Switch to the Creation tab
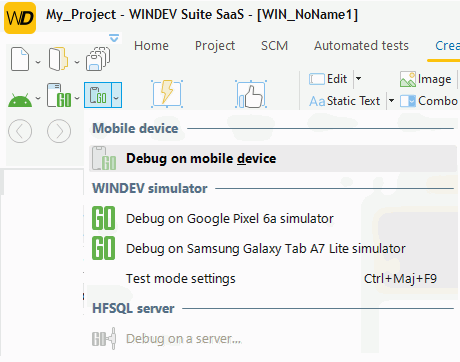The height and width of the screenshot is (362, 460). click(x=447, y=46)
